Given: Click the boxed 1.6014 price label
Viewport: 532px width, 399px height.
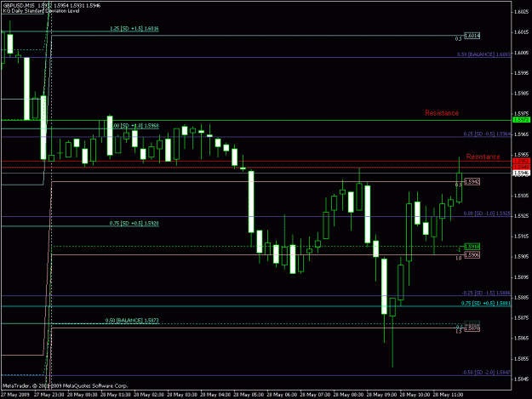Looking at the screenshot, I should 472,36.
